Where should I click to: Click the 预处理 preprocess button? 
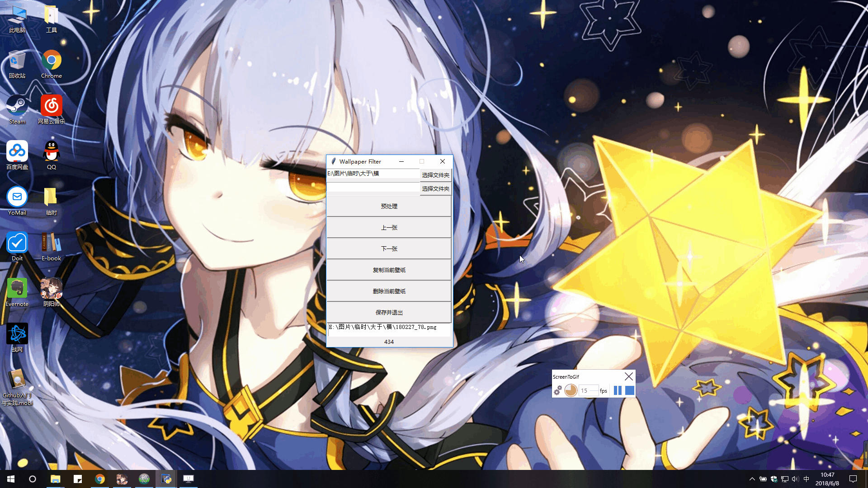[x=389, y=206]
